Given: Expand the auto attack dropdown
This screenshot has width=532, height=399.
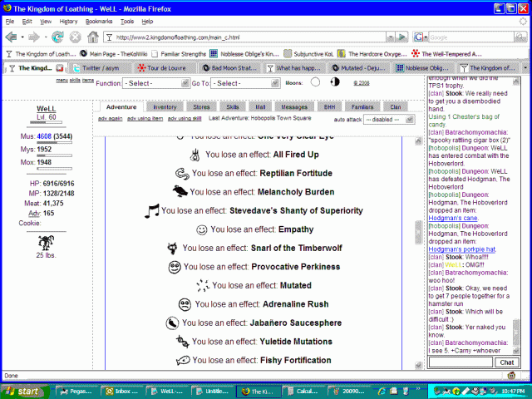Looking at the screenshot, I should tap(389, 119).
